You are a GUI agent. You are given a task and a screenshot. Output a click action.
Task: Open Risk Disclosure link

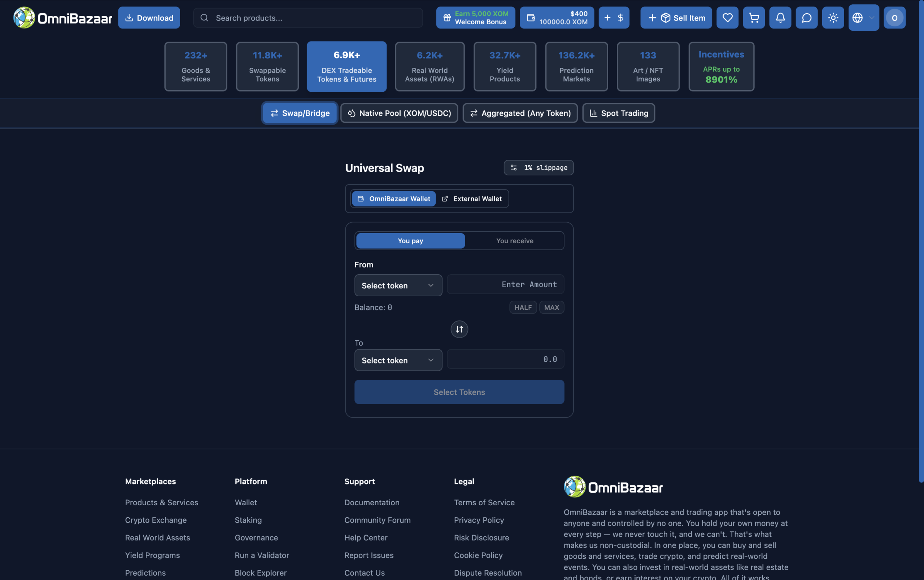click(482, 538)
